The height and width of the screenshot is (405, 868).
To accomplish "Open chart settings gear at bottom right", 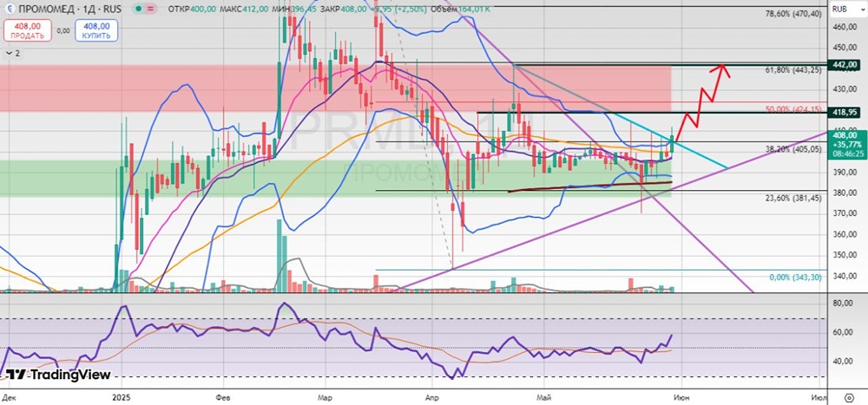I will pos(849,397).
